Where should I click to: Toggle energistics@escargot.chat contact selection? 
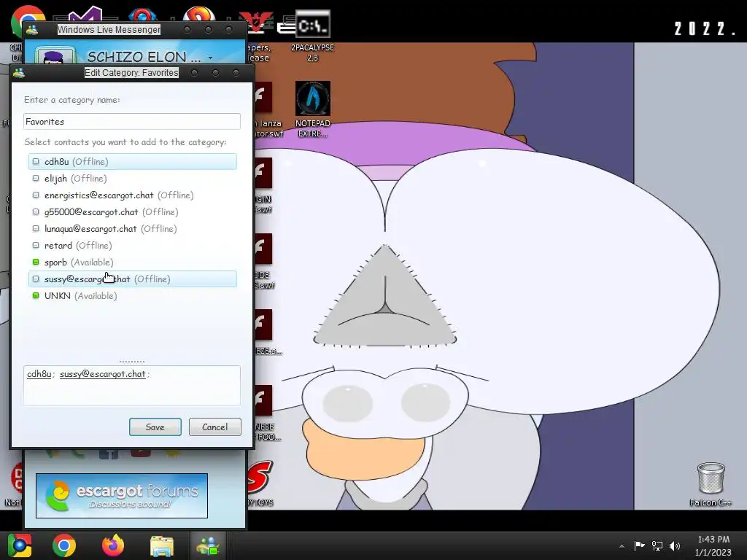pos(133,195)
